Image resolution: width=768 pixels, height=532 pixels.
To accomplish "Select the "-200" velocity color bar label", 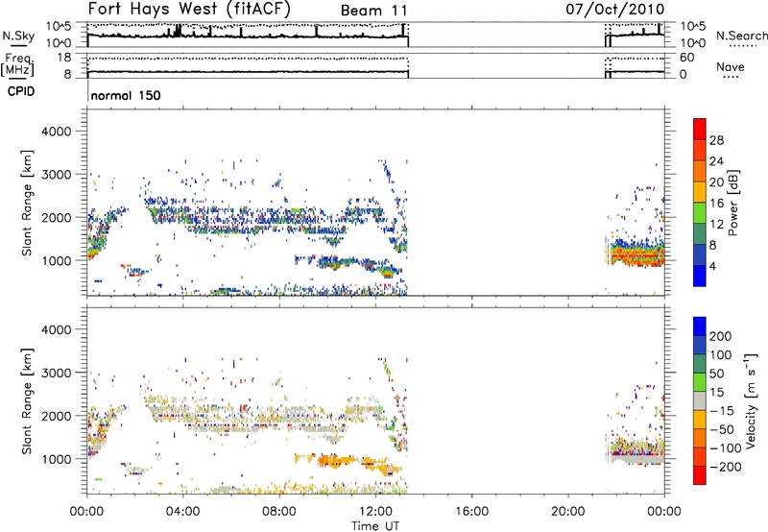I will (x=725, y=467).
